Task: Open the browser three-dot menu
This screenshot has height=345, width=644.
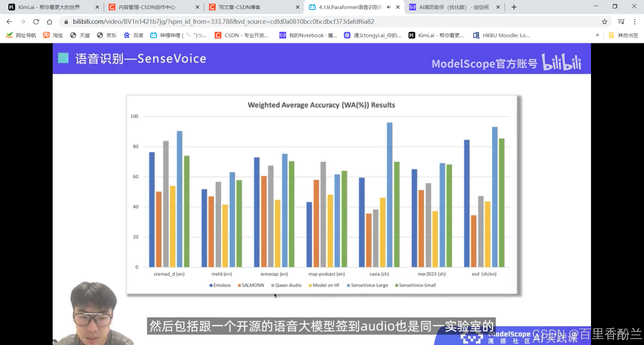Action: [635, 22]
